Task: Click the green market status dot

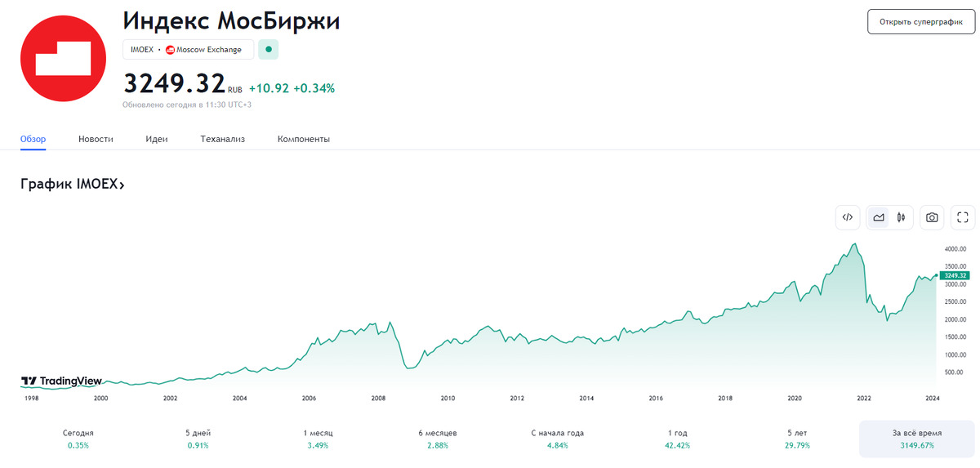Action: [269, 50]
